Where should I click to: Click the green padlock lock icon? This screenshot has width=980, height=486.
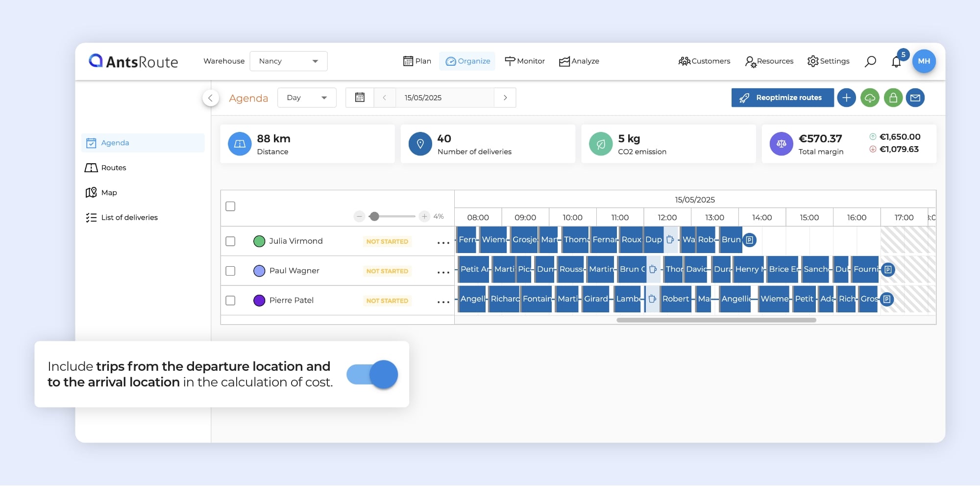point(893,98)
